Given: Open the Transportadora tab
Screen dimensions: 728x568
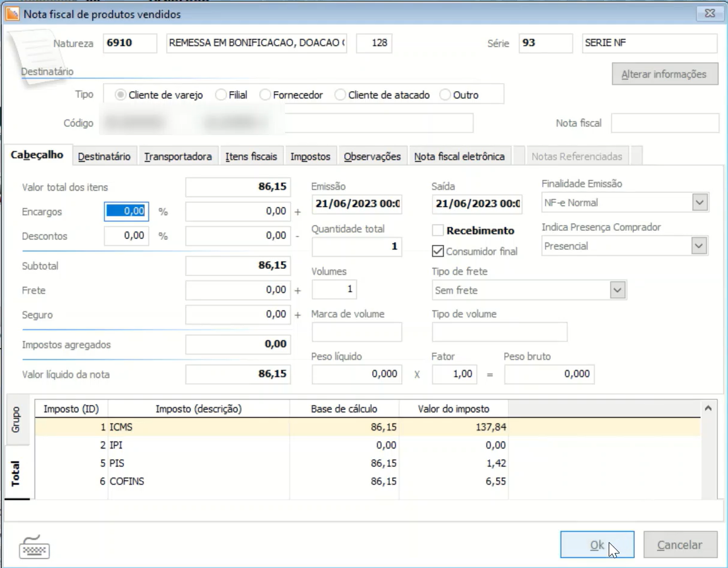Looking at the screenshot, I should coord(178,157).
